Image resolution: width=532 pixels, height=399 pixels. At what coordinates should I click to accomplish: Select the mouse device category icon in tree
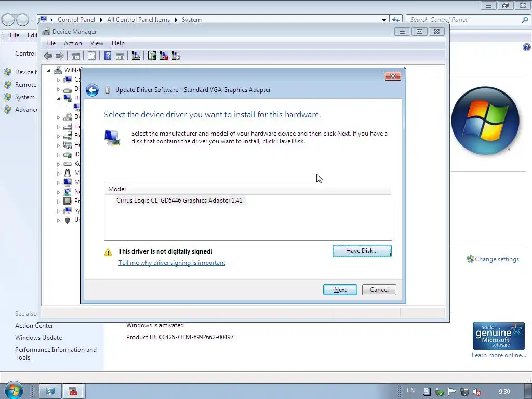pyautogui.click(x=68, y=172)
